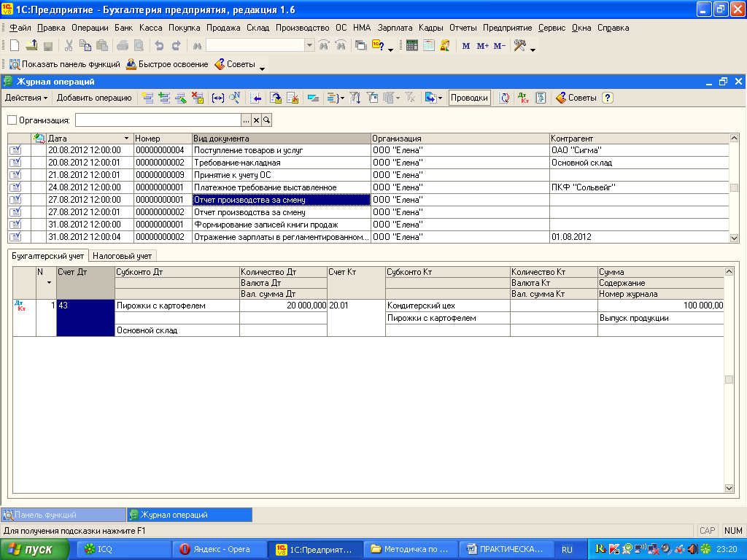Click the 100 000,00 sum cell
747x560 pixels.
pos(661,306)
